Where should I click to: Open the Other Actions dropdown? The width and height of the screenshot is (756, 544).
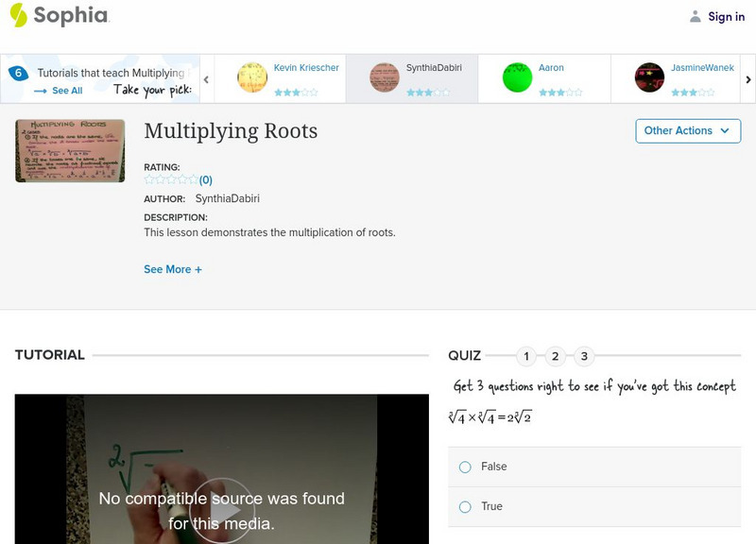coord(687,130)
